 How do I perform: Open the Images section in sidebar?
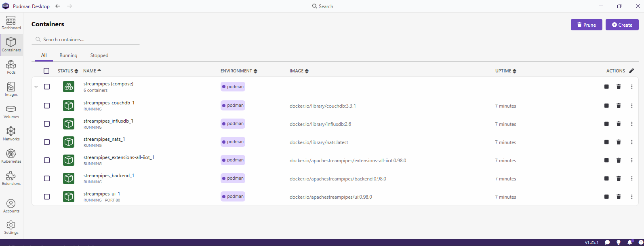11,89
